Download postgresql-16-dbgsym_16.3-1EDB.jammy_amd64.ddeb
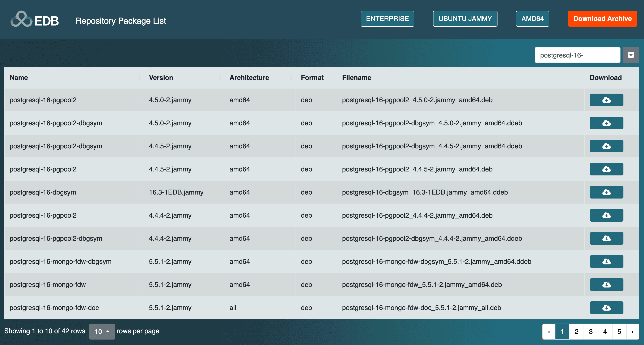644x345 pixels. (606, 192)
